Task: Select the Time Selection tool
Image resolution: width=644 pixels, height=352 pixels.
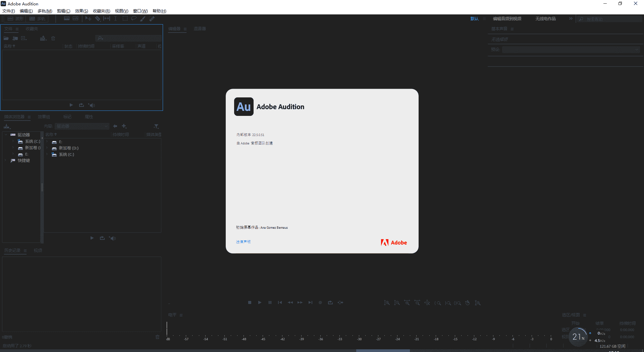Action: click(x=115, y=19)
